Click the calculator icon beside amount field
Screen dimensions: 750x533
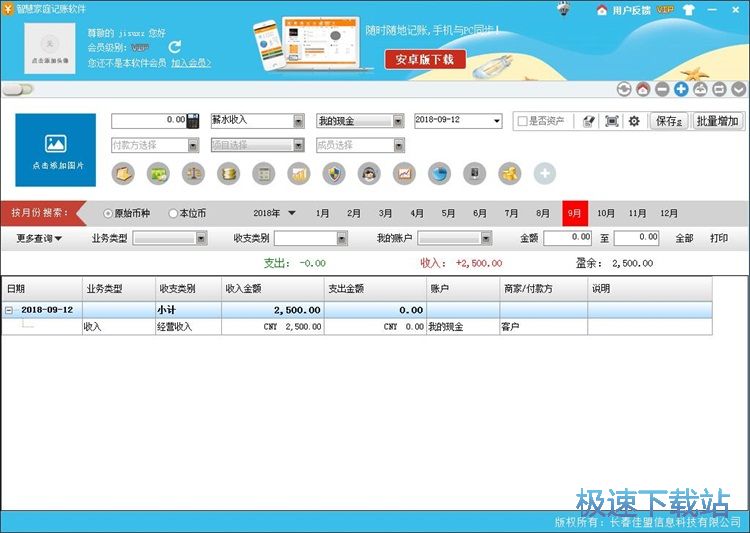coord(194,121)
